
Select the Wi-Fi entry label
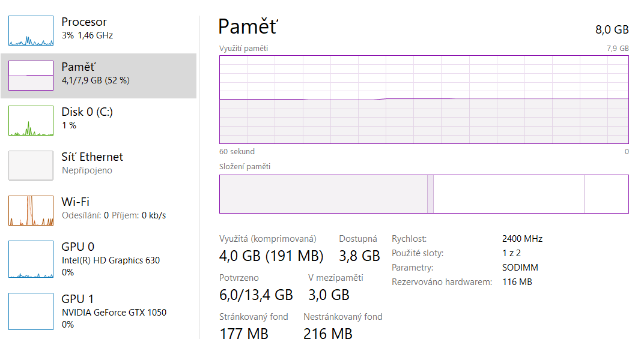(x=75, y=202)
